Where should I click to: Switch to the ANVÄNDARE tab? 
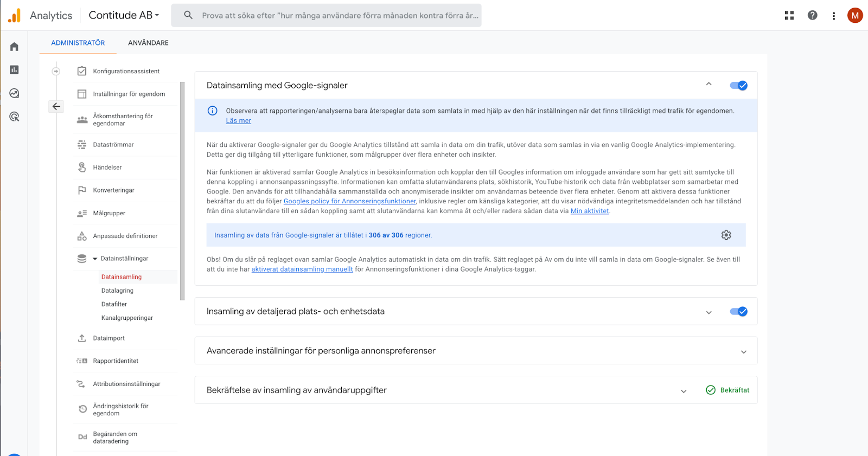148,43
